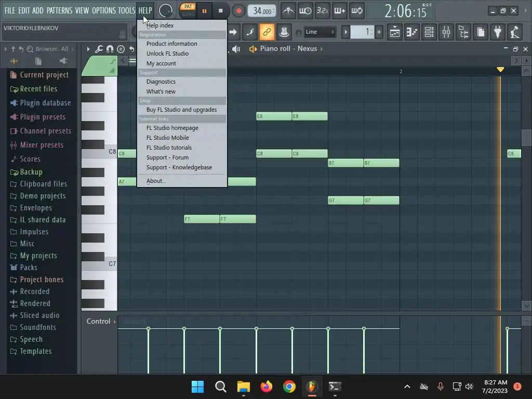The height and width of the screenshot is (399, 532).
Task: Select the browser plugins speaker tab icon
Action: [x=63, y=61]
